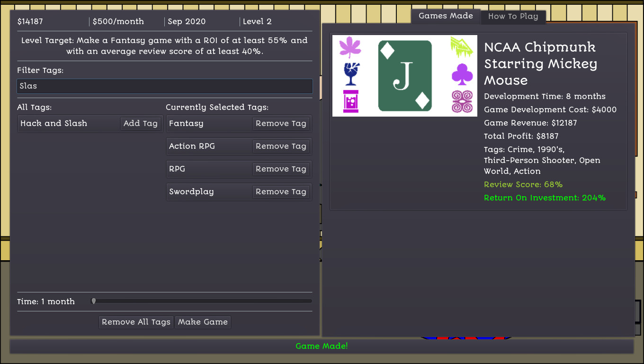Viewport: 644px width, 364px height.
Task: Remove the Fantasy tag
Action: [x=281, y=123]
